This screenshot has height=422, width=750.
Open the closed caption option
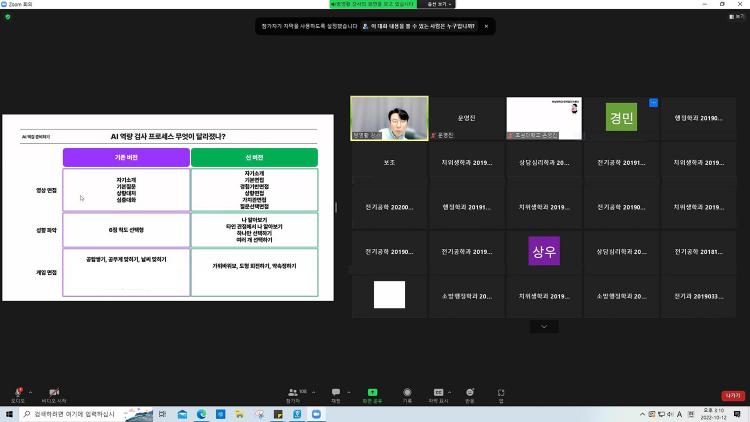(438, 393)
